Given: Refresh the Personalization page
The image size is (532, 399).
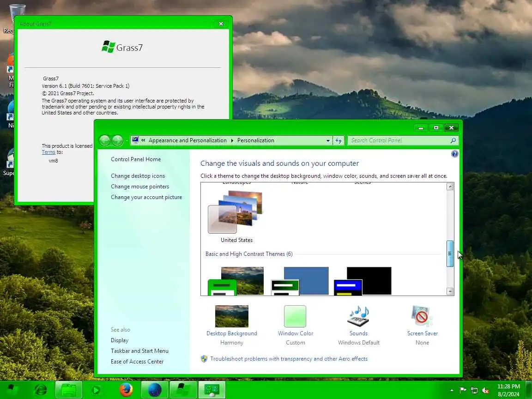Looking at the screenshot, I should click(339, 140).
